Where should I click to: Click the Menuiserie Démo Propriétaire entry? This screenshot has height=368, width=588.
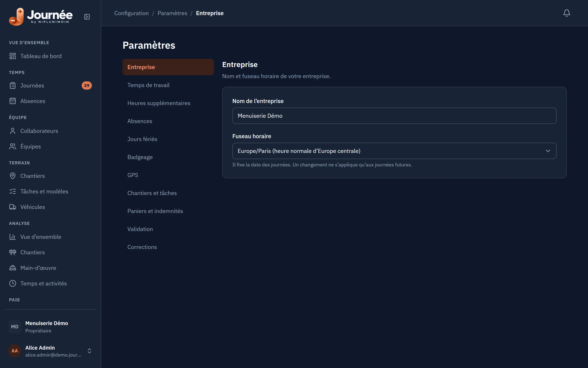point(50,327)
